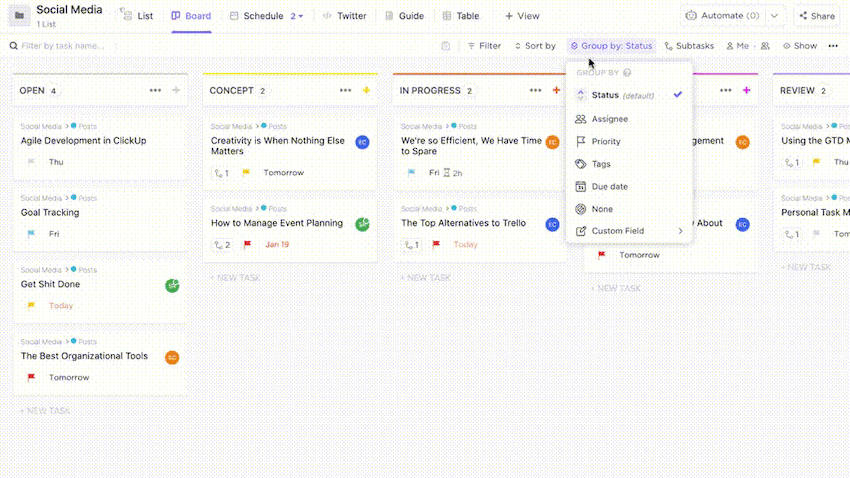Add new task in IN PROGRESS column
Image resolution: width=850 pixels, height=478 pixels.
pos(426,277)
